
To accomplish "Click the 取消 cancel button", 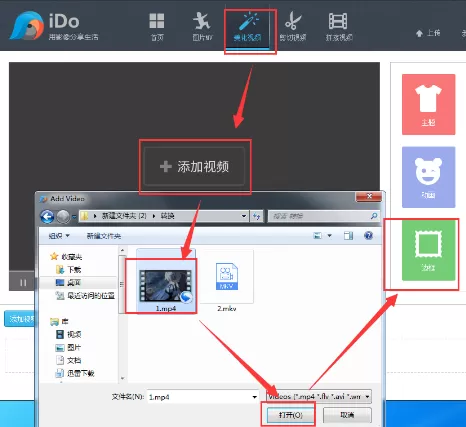I will 347,415.
